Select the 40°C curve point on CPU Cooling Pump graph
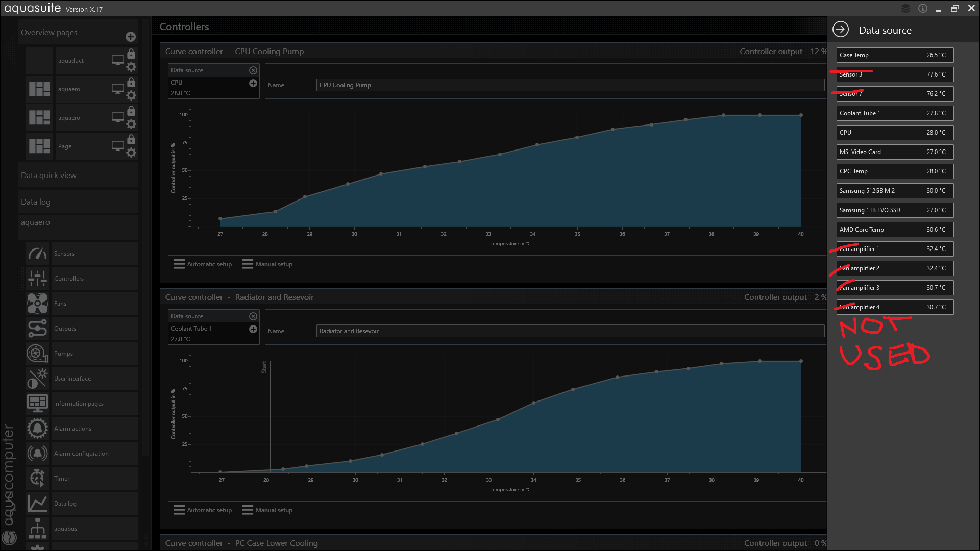980x551 pixels. [801, 115]
